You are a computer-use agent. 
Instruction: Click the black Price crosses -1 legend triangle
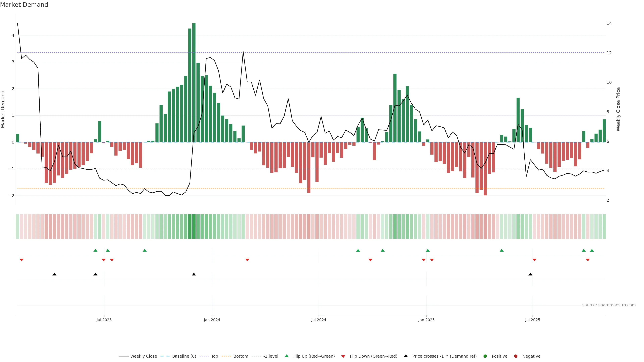pos(406,356)
